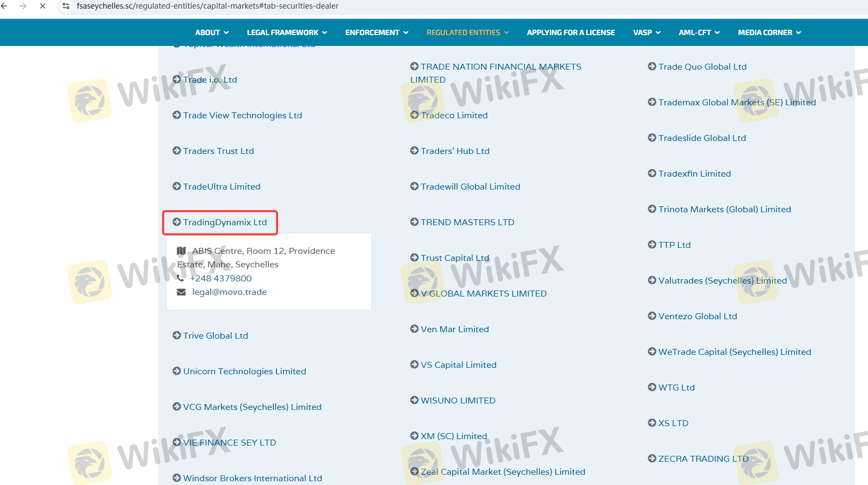Image resolution: width=868 pixels, height=485 pixels.
Task: Click the browser back arrow
Action: 4,6
